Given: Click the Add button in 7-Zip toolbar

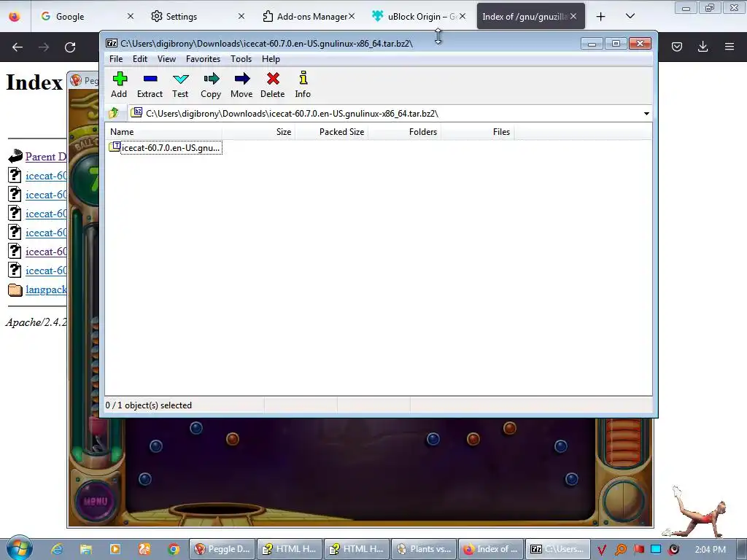Looking at the screenshot, I should pyautogui.click(x=119, y=85).
